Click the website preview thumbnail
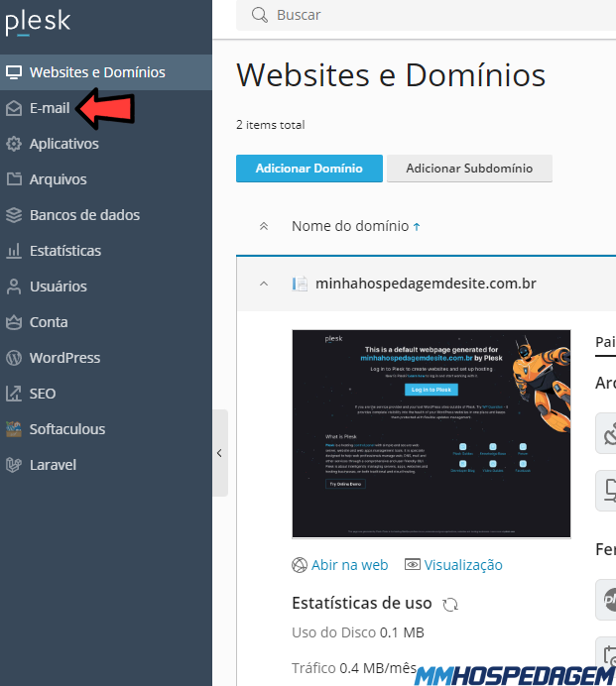The width and height of the screenshot is (616, 686). (431, 433)
